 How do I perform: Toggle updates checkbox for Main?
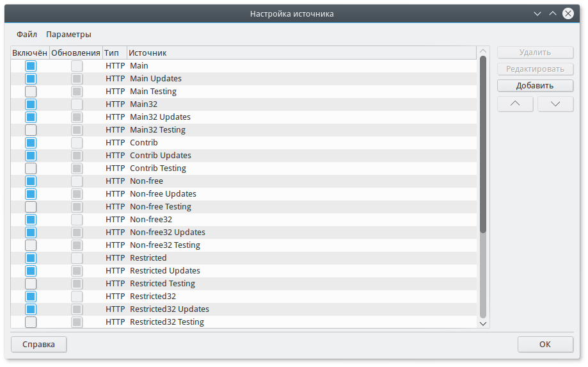[x=77, y=66]
